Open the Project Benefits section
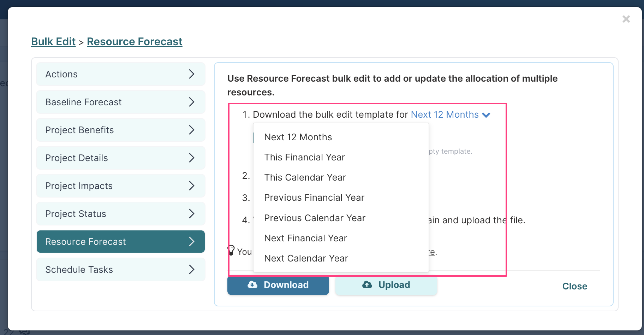This screenshot has width=644, height=335. pyautogui.click(x=121, y=130)
